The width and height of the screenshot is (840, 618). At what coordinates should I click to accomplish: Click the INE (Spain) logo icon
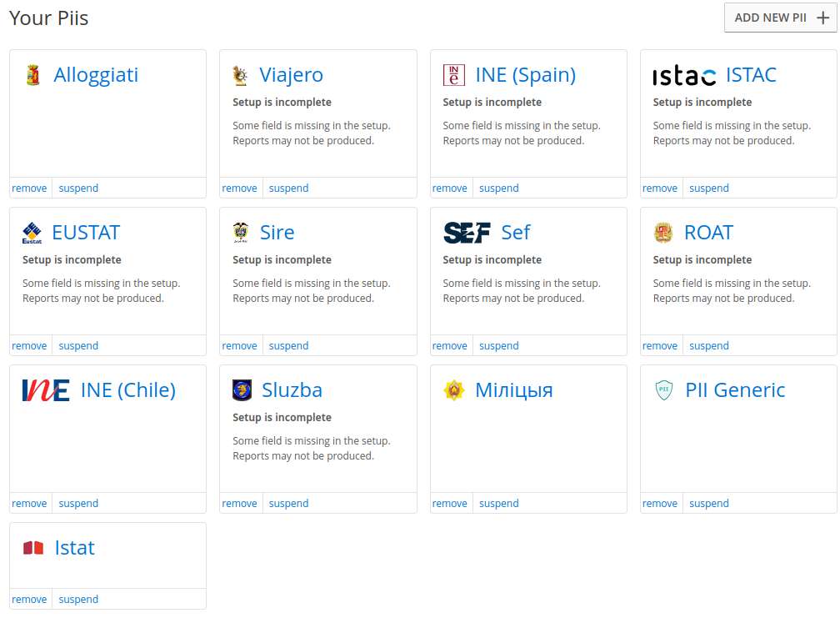pos(453,75)
